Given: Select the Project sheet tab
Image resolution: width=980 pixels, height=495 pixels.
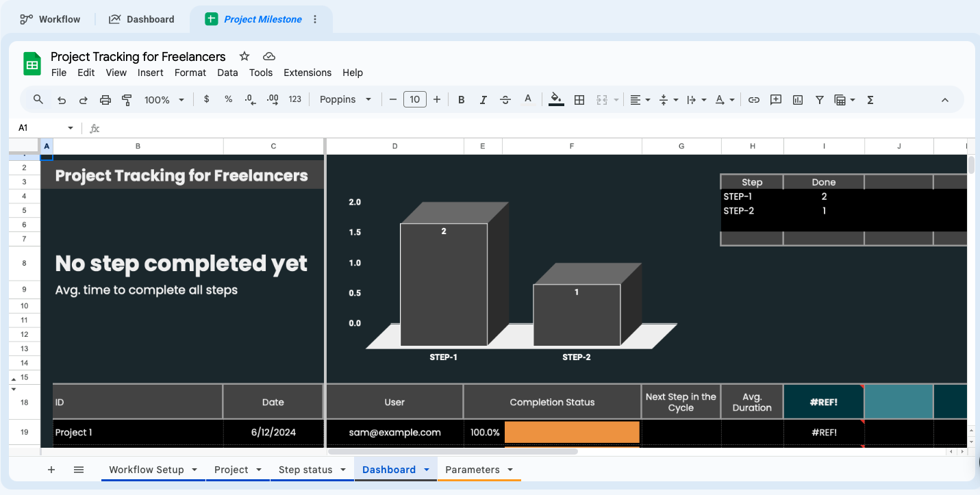Looking at the screenshot, I should point(238,470).
